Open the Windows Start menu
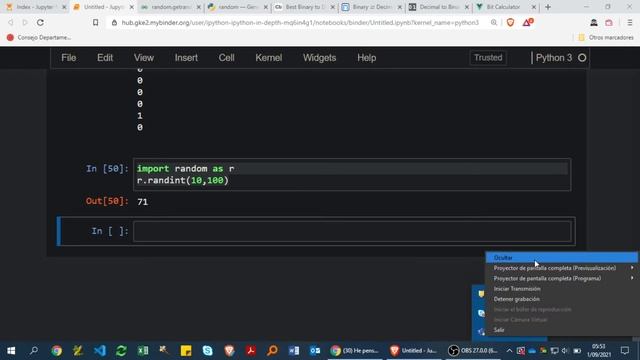Viewport: 640px width, 360px height. click(11, 351)
